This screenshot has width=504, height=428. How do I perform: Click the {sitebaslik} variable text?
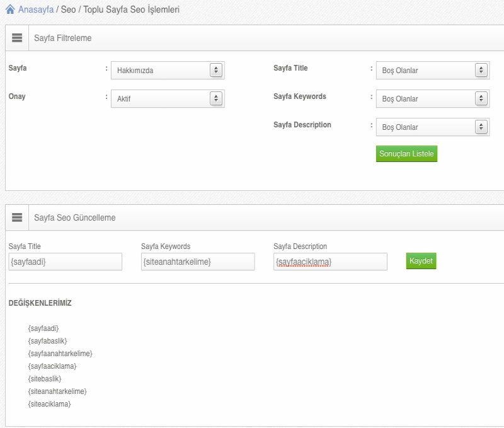pos(45,379)
